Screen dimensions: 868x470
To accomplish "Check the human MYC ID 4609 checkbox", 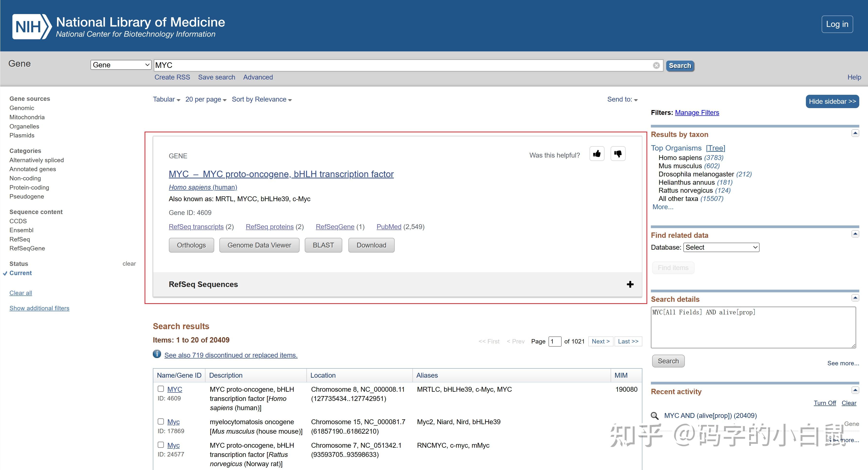I will [x=161, y=389].
